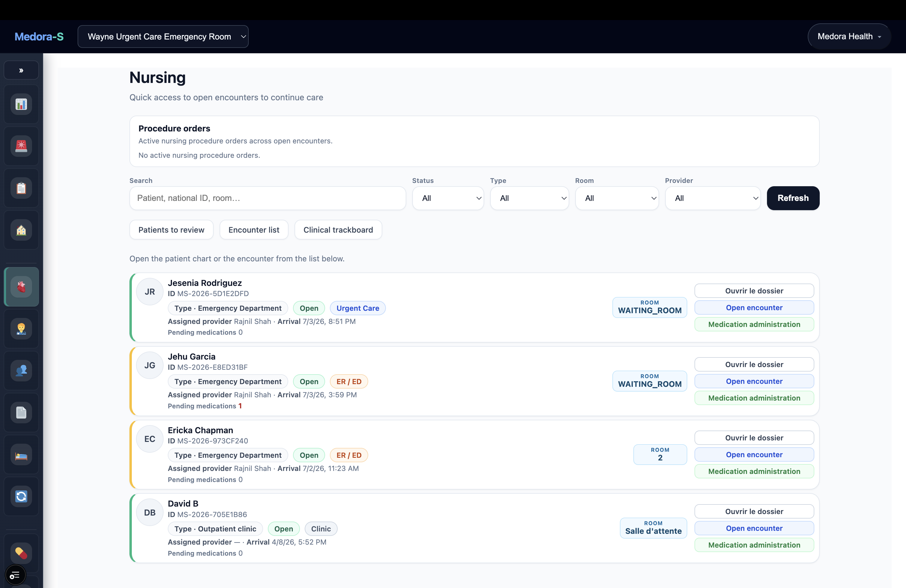The height and width of the screenshot is (588, 906).
Task: Open the red emergency siren sidebar icon
Action: click(21, 146)
